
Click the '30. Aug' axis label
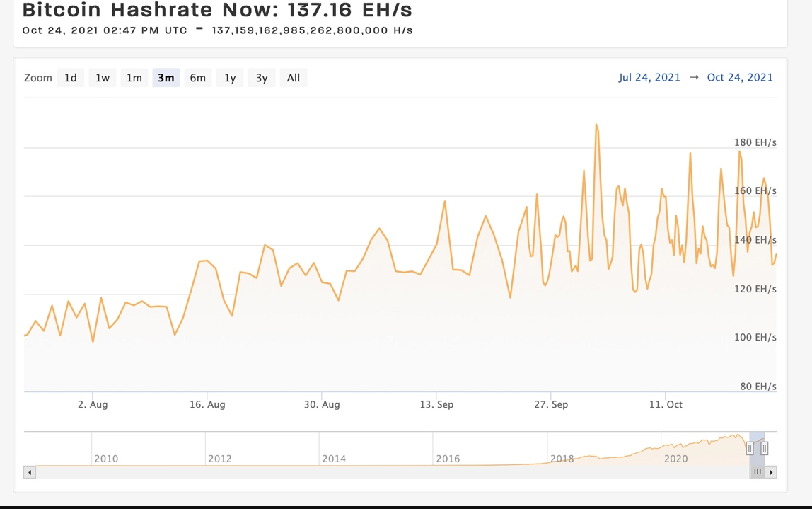click(x=322, y=404)
